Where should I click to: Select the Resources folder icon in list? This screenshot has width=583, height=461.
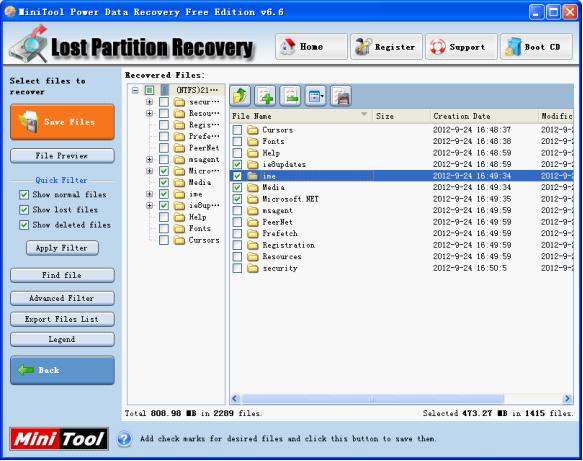(253, 257)
